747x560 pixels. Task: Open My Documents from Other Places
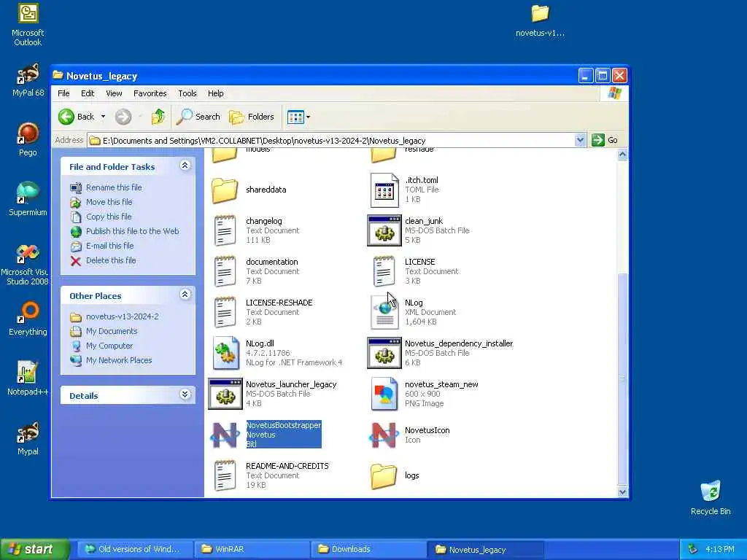(x=112, y=331)
